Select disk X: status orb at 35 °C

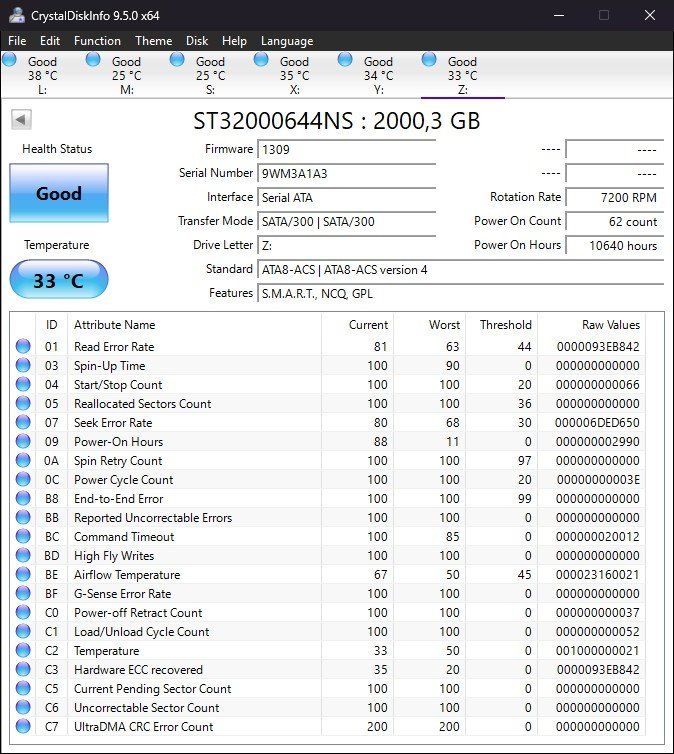[261, 61]
